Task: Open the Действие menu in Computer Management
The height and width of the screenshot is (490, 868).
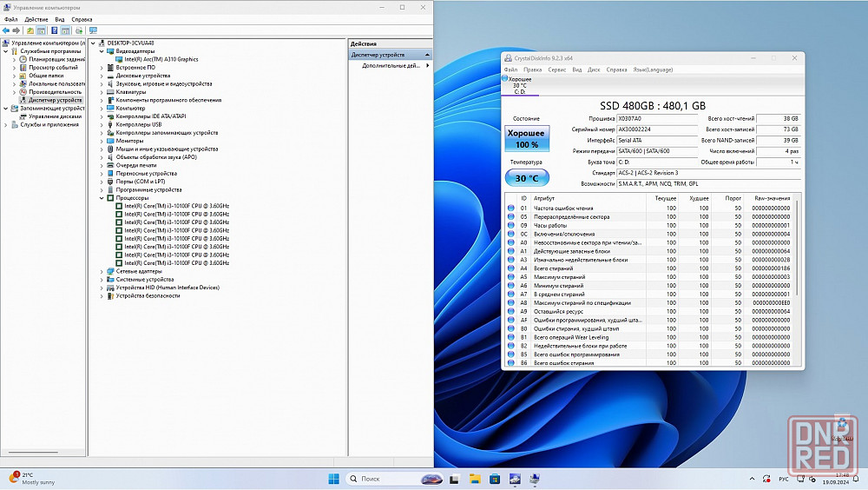Action: pos(36,19)
